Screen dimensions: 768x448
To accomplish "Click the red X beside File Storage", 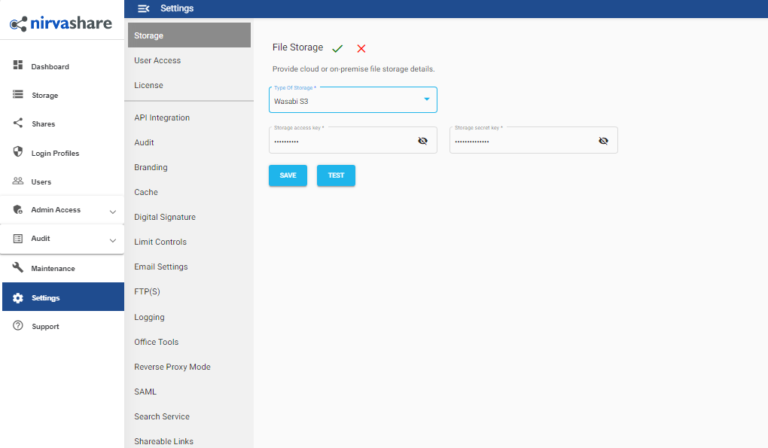I will point(361,48).
